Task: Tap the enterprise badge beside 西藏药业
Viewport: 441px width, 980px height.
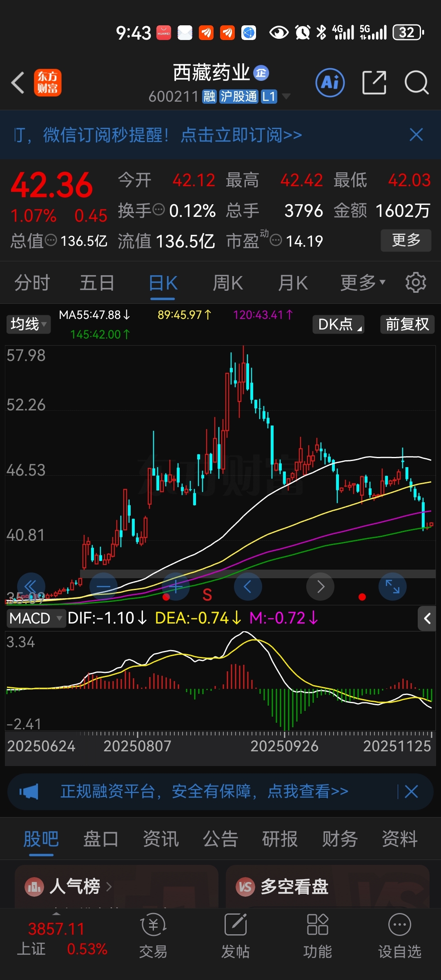Action: (261, 73)
